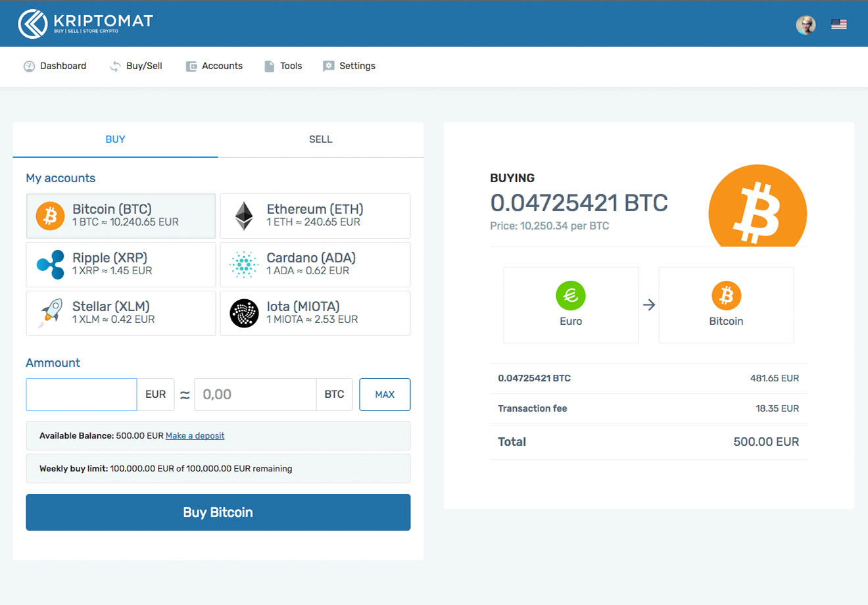Click the Bitcoin destination currency card
Viewport: 868px width, 605px height.
point(726,305)
